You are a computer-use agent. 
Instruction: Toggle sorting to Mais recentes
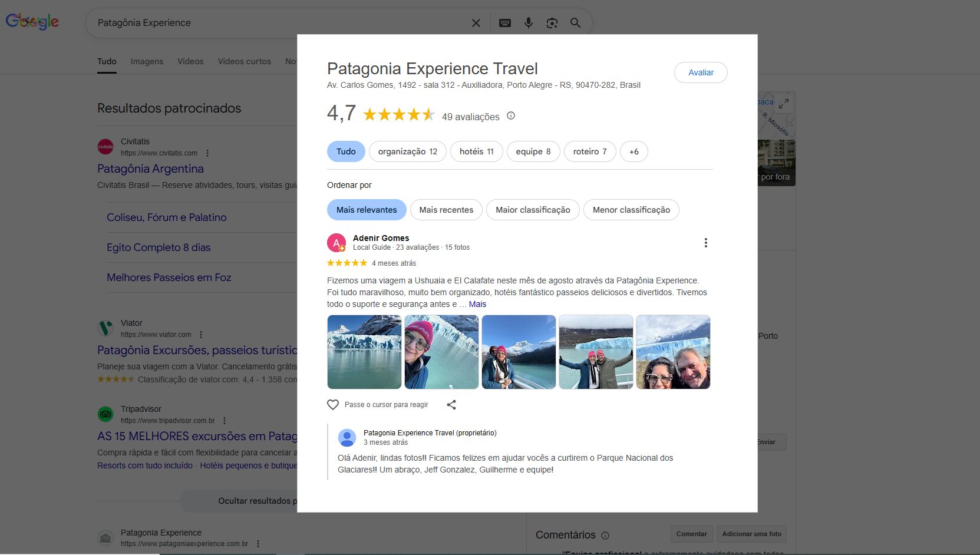[x=446, y=210]
